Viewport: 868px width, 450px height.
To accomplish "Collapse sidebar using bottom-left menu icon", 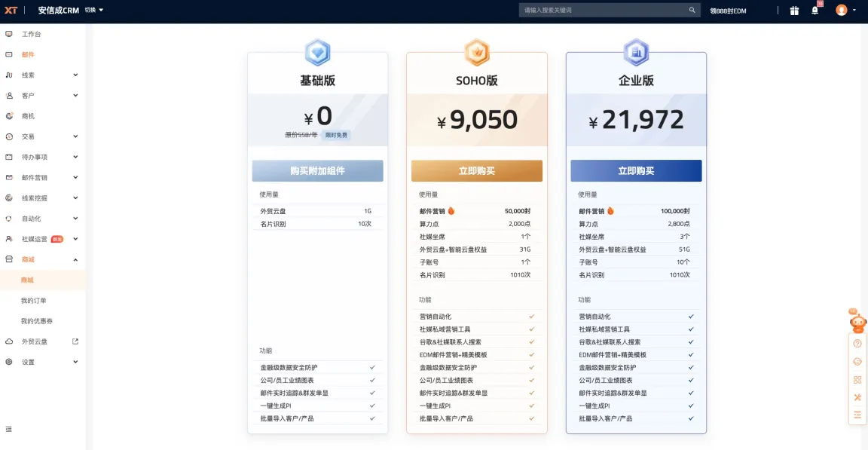I will pyautogui.click(x=9, y=429).
